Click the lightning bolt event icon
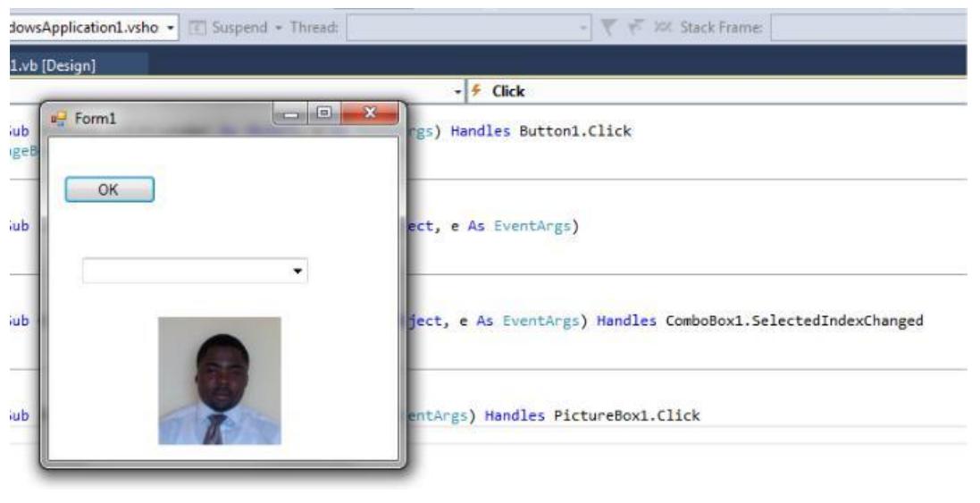This screenshot has height=503, width=980. [476, 91]
